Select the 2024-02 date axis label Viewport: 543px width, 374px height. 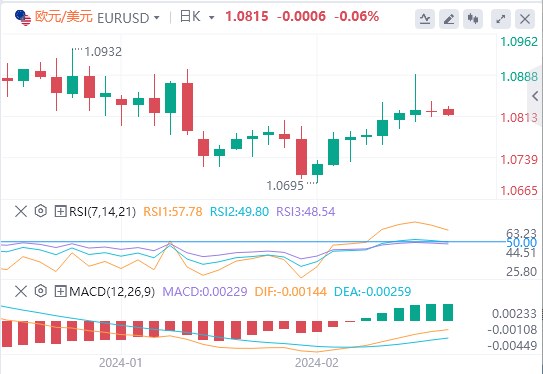[317, 363]
